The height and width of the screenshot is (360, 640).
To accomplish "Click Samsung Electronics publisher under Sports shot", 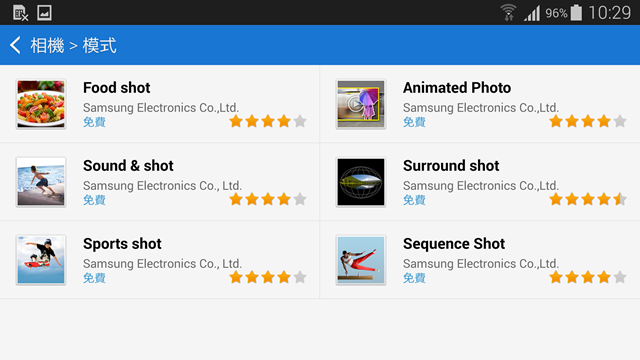I will pyautogui.click(x=162, y=264).
